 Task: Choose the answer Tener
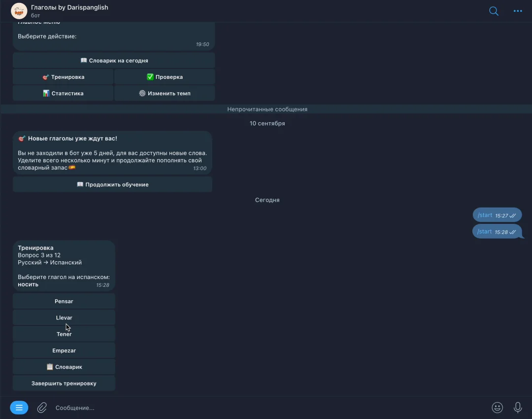pos(64,334)
